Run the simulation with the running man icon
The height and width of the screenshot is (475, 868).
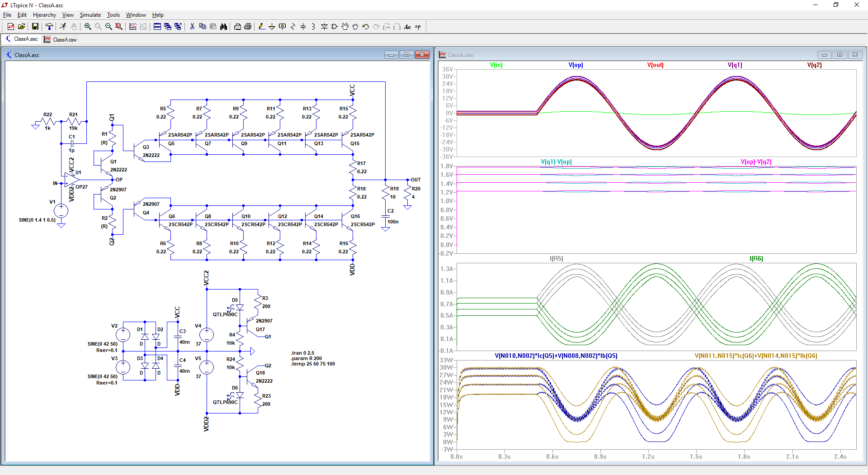point(63,27)
